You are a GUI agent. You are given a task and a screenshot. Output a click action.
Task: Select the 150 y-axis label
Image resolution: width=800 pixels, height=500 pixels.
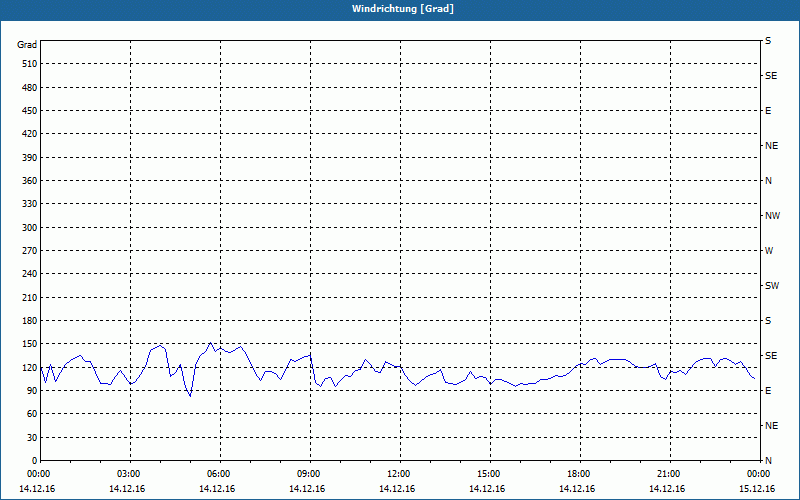click(30, 344)
